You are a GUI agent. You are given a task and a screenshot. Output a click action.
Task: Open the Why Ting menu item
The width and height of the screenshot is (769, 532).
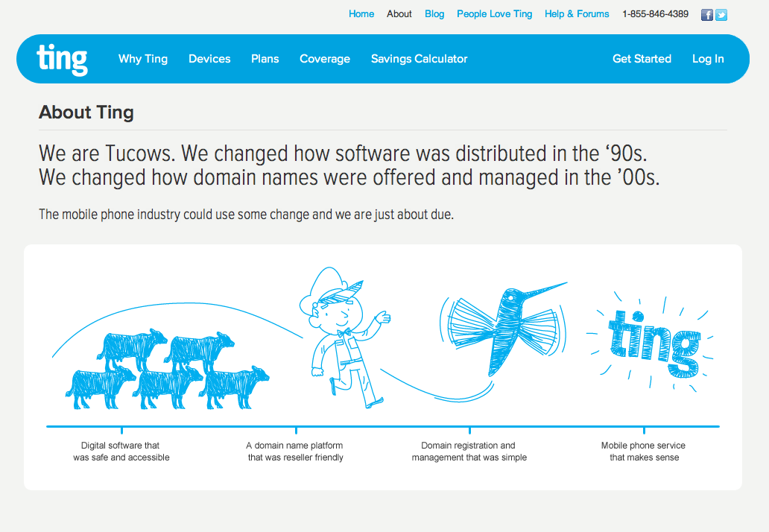(x=143, y=59)
